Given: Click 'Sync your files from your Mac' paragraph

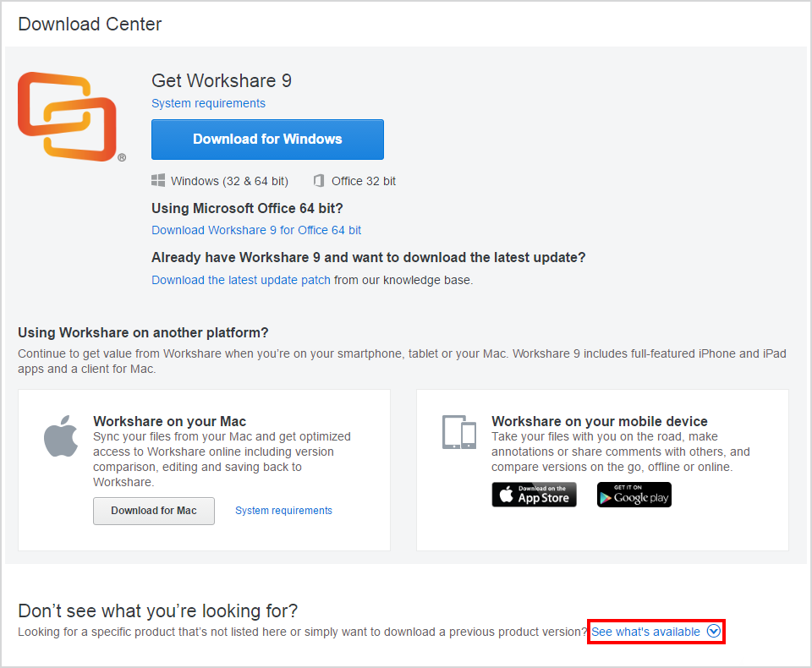Looking at the screenshot, I should 222,459.
